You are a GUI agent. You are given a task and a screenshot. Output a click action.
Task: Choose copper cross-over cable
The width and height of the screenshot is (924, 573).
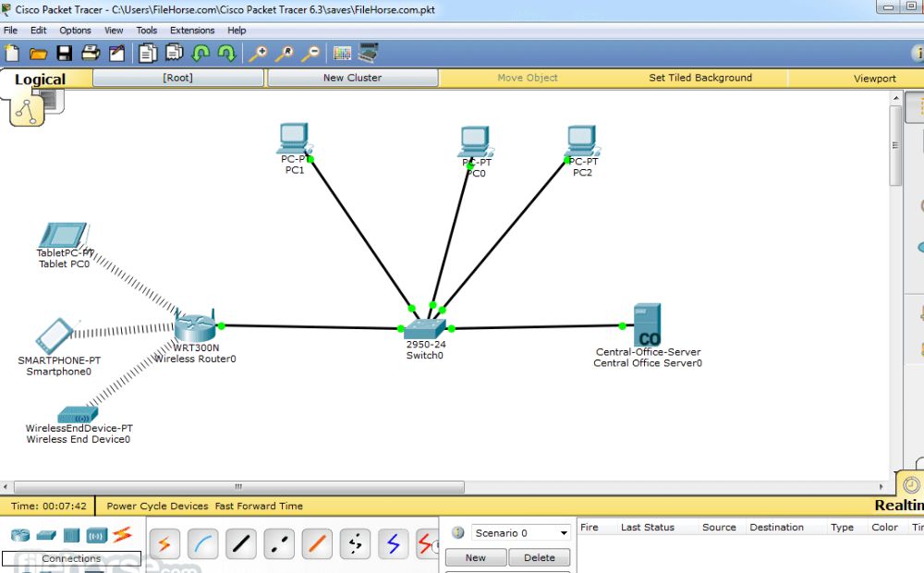(279, 543)
